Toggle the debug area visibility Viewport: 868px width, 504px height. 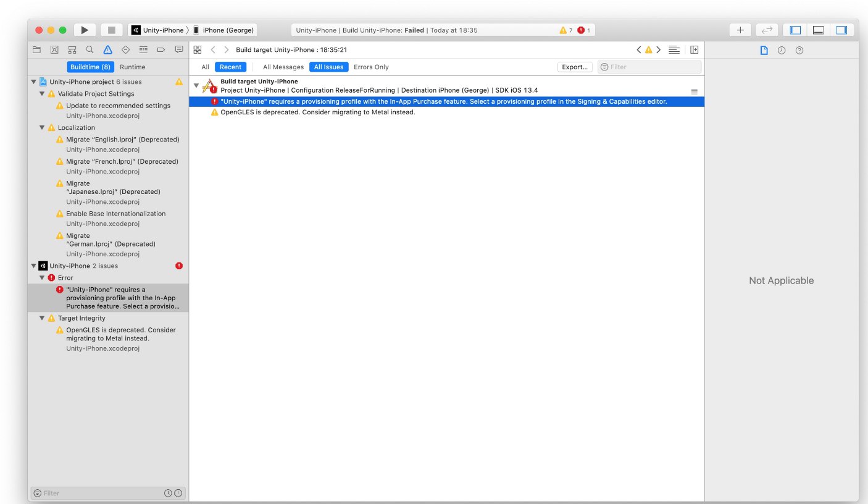tap(819, 30)
